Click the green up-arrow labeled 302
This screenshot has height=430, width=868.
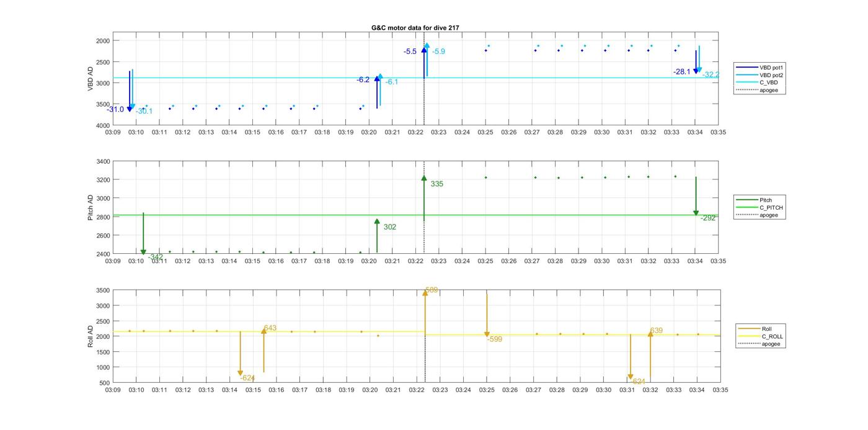pyautogui.click(x=377, y=236)
